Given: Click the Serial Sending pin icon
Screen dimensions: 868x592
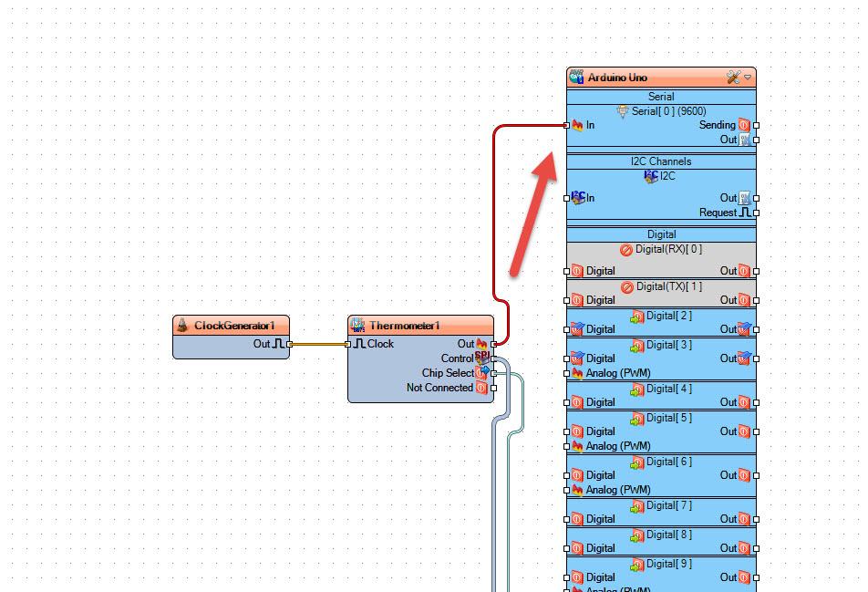Looking at the screenshot, I should tap(744, 125).
